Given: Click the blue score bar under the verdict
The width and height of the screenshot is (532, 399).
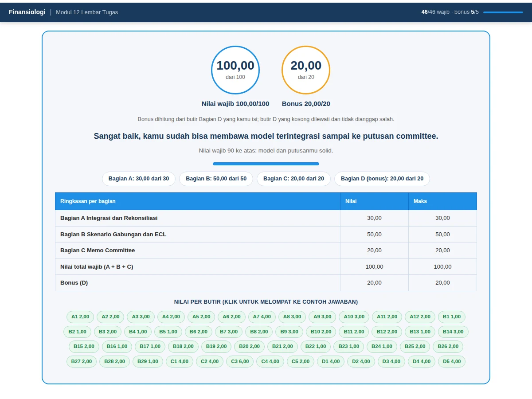Looking at the screenshot, I should pos(266,164).
